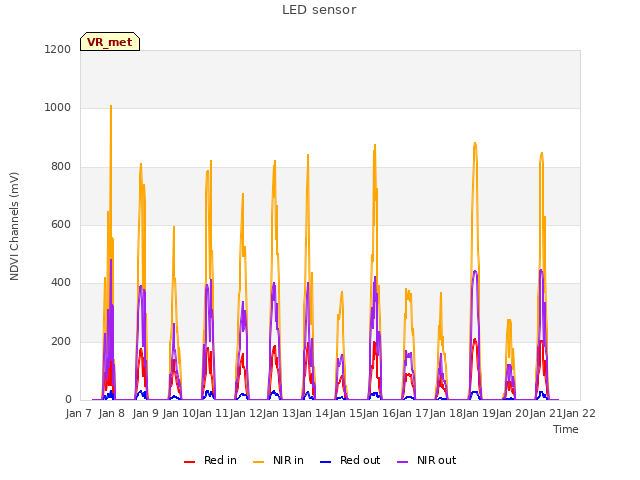Click the Jan 18 x-axis label
This screenshot has height=480, width=640.
tap(446, 413)
